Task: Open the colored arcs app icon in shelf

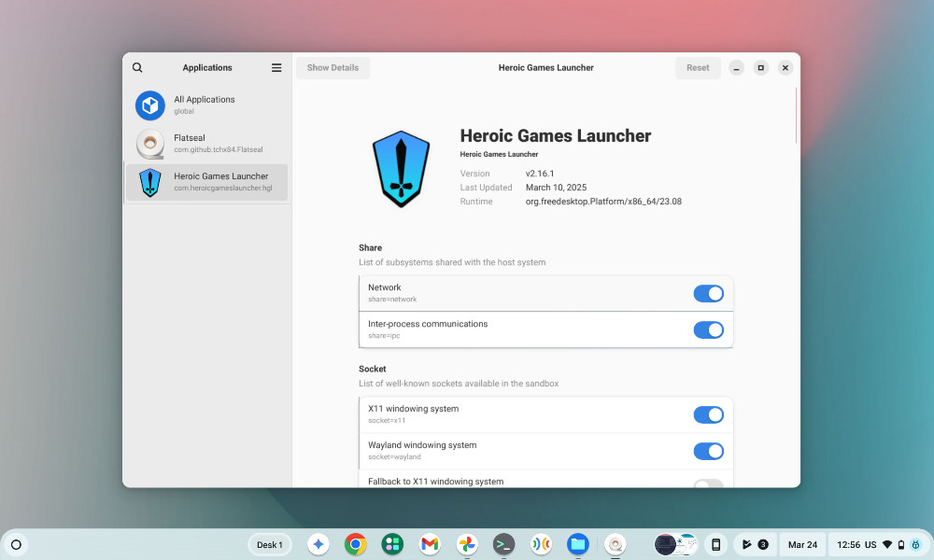Action: [x=541, y=544]
